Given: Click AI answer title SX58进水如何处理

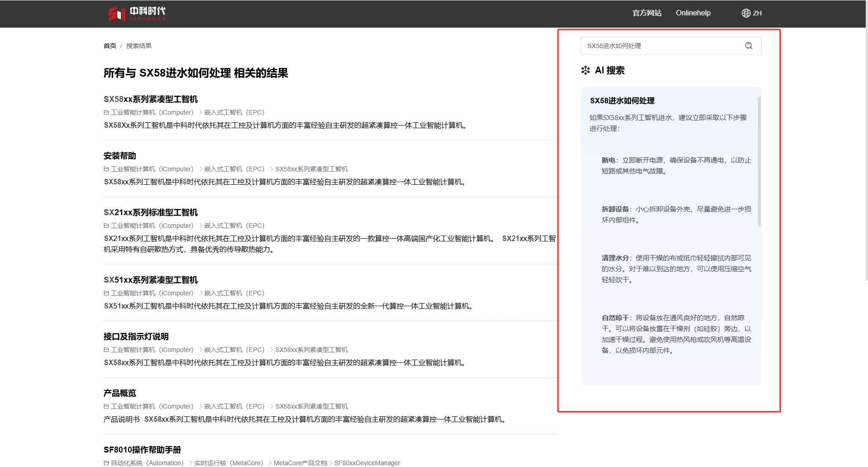Looking at the screenshot, I should 622,101.
